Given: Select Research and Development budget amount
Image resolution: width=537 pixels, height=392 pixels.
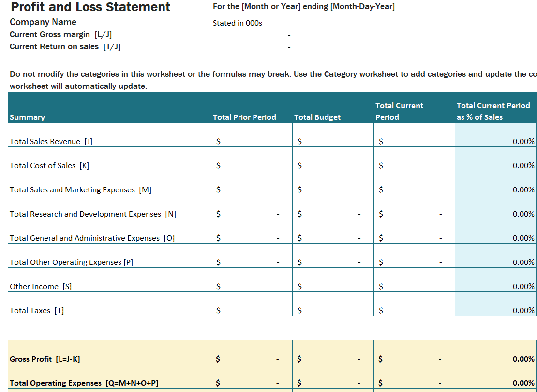Looking at the screenshot, I should click(x=333, y=207).
